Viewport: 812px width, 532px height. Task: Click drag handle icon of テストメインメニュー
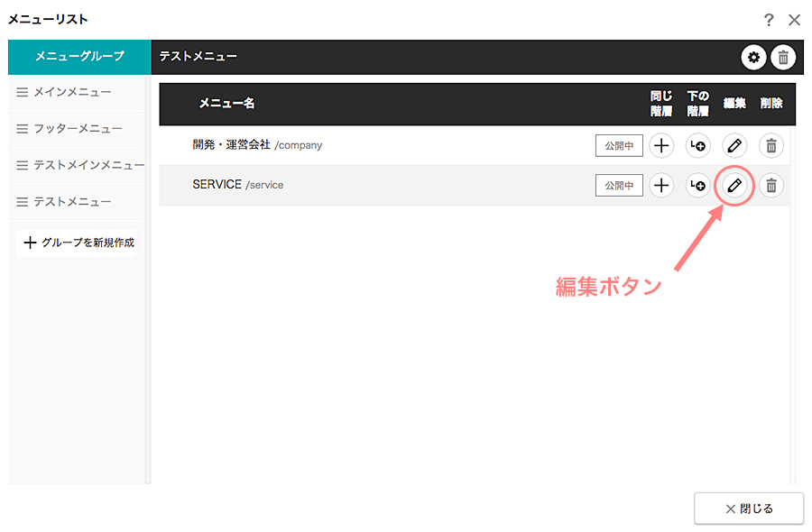point(23,165)
